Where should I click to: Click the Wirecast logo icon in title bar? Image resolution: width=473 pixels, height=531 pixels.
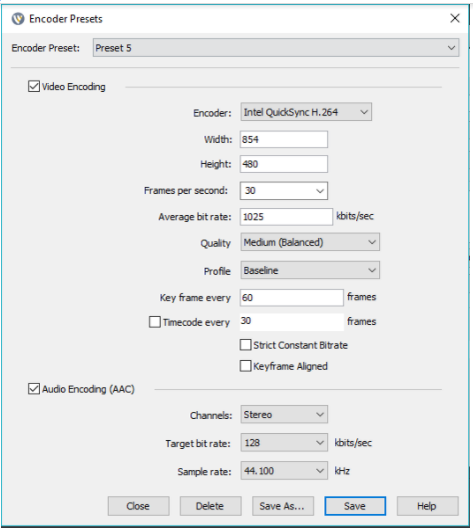18,19
